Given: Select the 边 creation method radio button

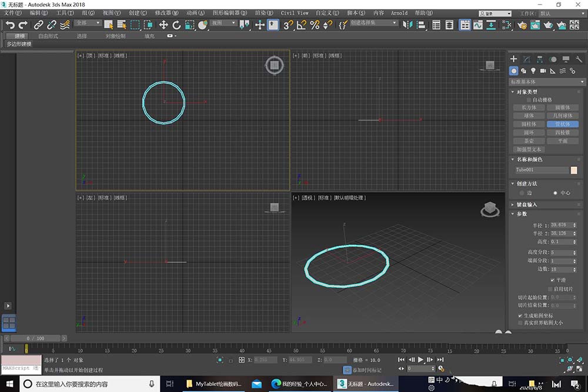Looking at the screenshot, I should [522, 193].
